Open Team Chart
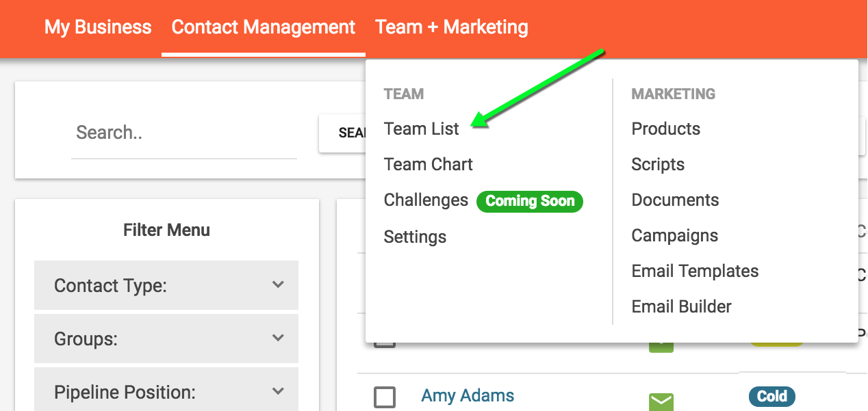Viewport: 868px width, 411px height. [x=428, y=164]
